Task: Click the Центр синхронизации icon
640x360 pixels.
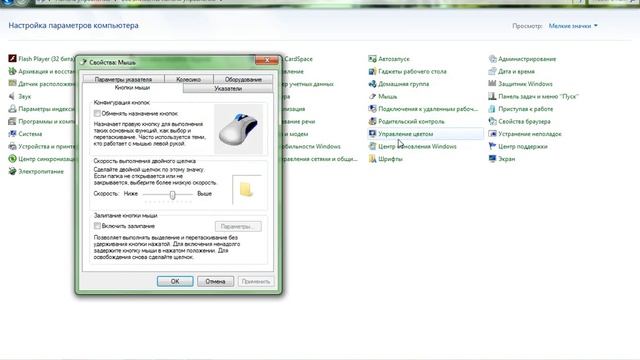Action: tap(12, 159)
